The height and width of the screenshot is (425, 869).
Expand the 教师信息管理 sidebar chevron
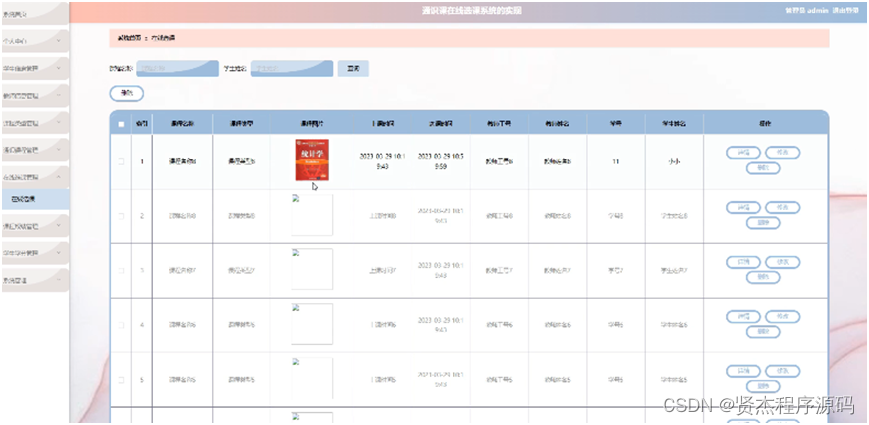point(59,95)
